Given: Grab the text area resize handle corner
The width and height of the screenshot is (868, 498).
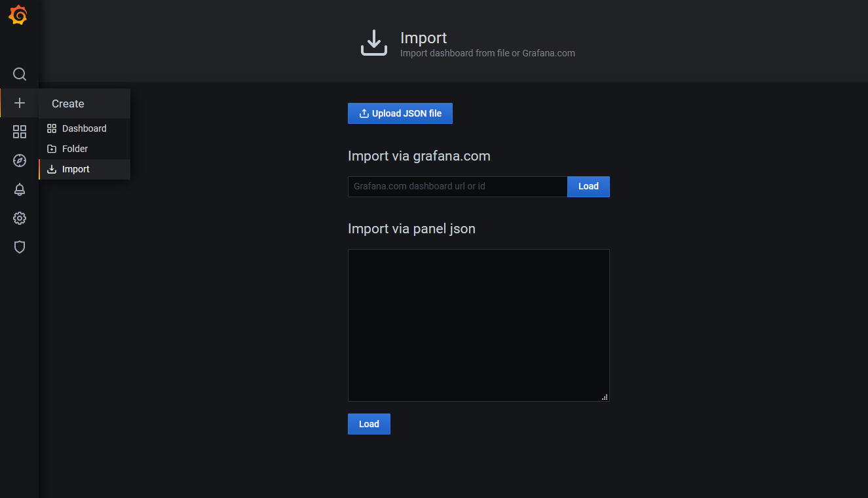Looking at the screenshot, I should [605, 396].
